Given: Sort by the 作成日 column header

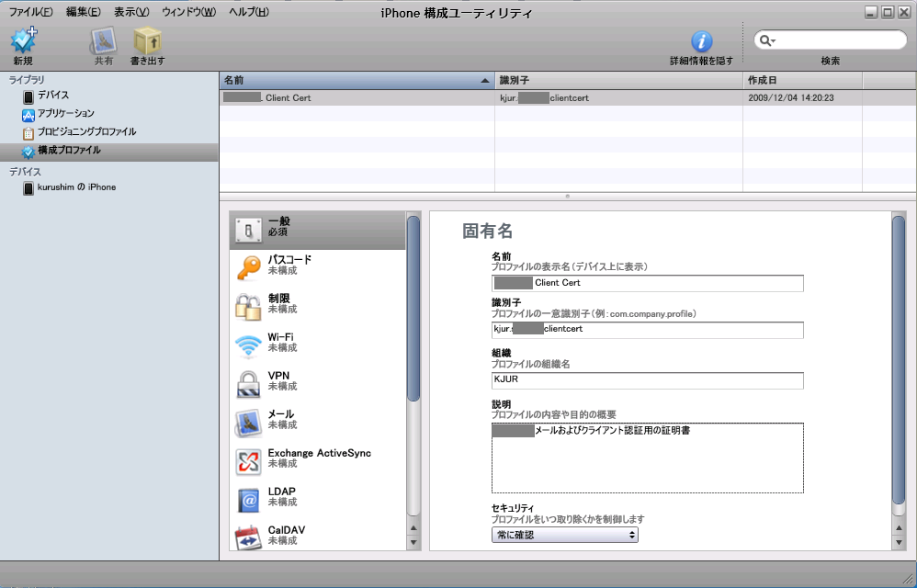Looking at the screenshot, I should [803, 81].
